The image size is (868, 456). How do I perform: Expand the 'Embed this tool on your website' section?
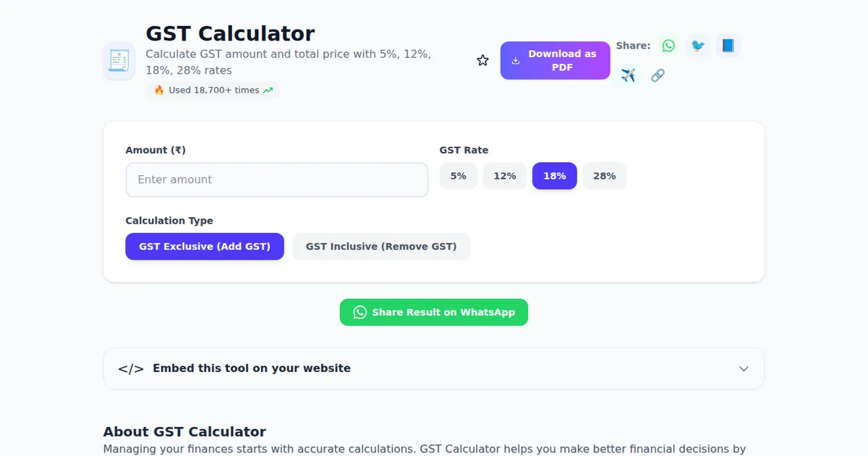[252, 368]
